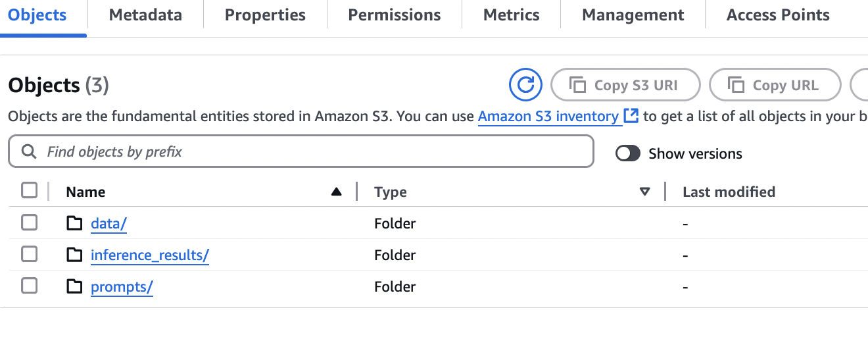Tick the checkbox for data/ folder

tap(30, 223)
